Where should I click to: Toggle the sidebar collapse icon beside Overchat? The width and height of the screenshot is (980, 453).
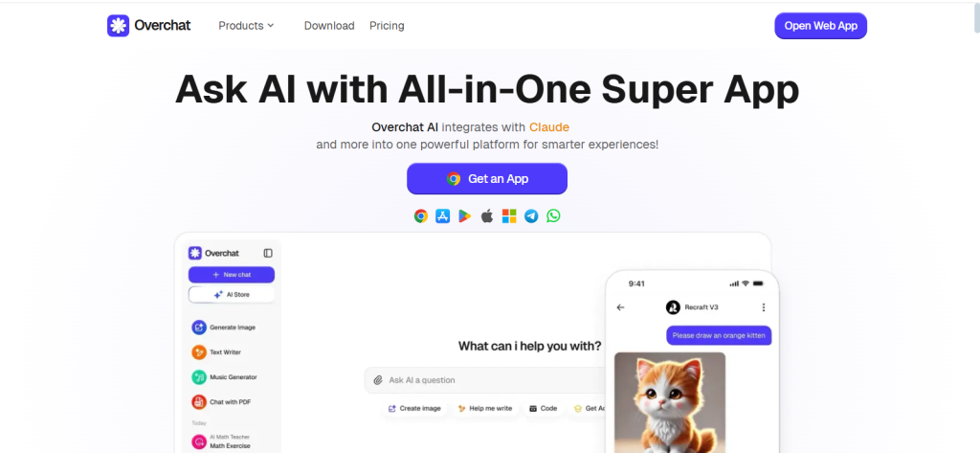(268, 253)
